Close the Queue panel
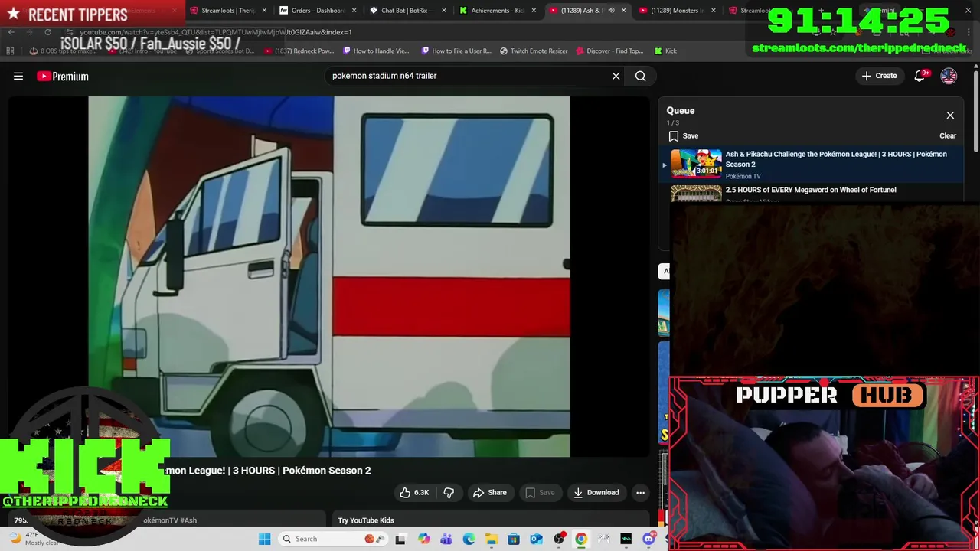This screenshot has height=551, width=980. (950, 116)
